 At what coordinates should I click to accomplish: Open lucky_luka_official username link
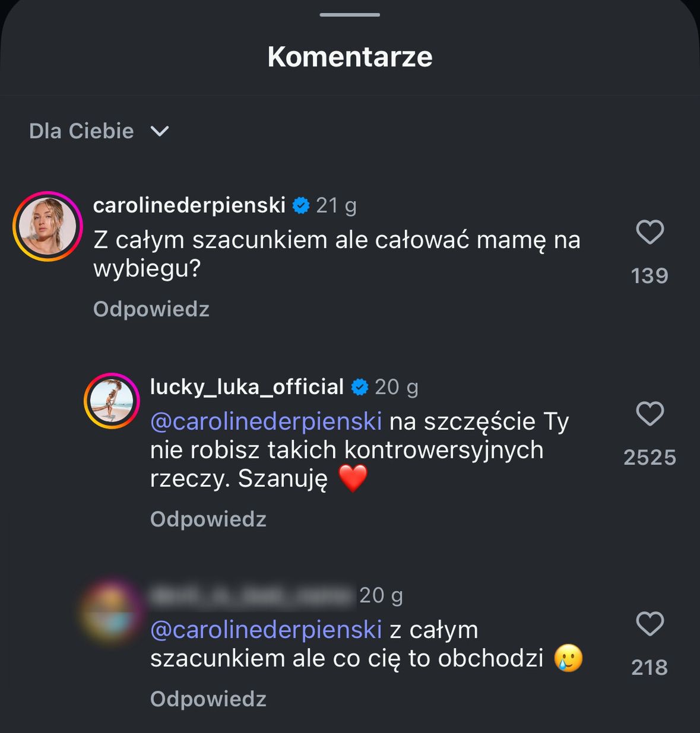point(247,387)
